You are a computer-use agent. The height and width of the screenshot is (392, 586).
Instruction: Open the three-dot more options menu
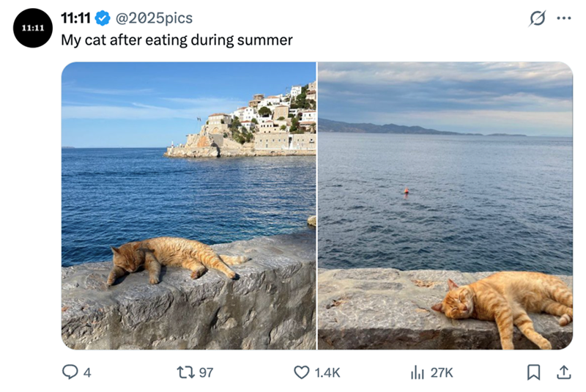(563, 18)
